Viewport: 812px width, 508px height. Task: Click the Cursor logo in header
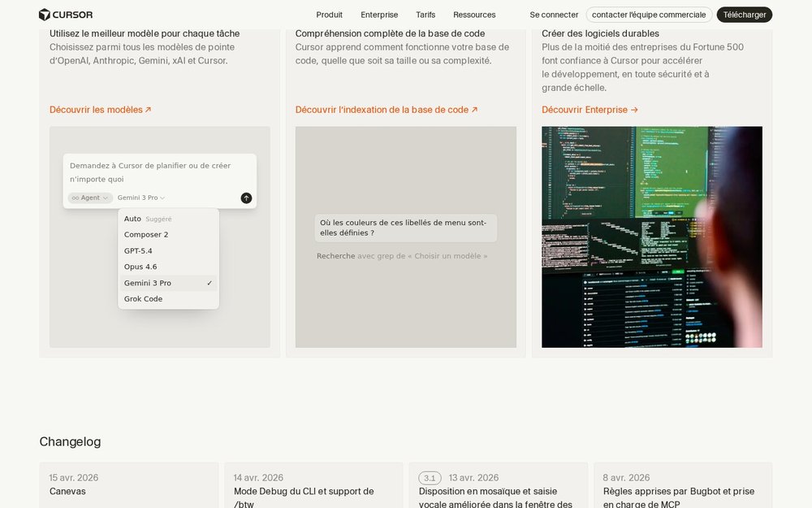tap(66, 15)
